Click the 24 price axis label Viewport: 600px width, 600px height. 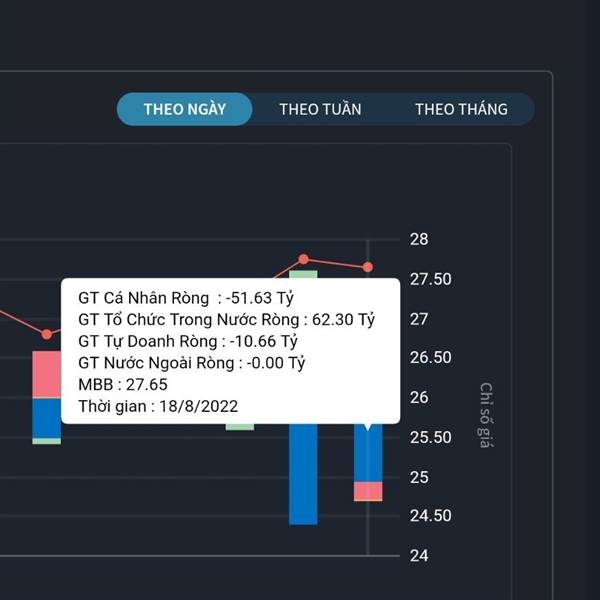[419, 556]
